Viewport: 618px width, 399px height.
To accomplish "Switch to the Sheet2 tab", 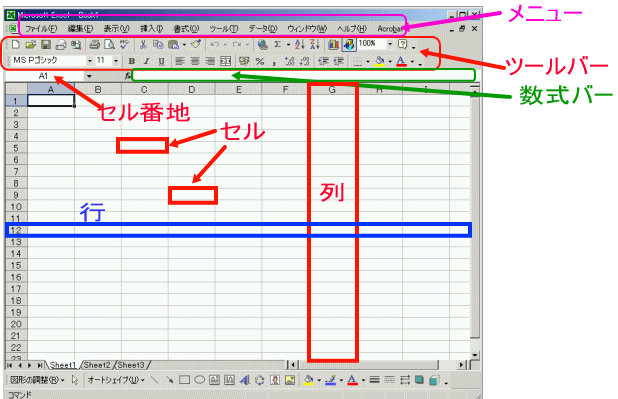I will [x=97, y=365].
